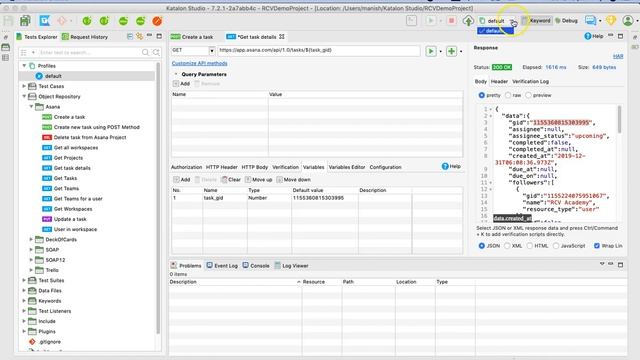Expand the DeckOfCards folder

pyautogui.click(x=31, y=239)
